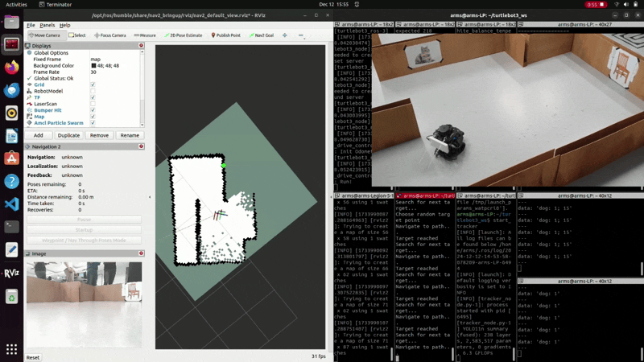Pick the Measure tool in toolbar

(x=145, y=35)
